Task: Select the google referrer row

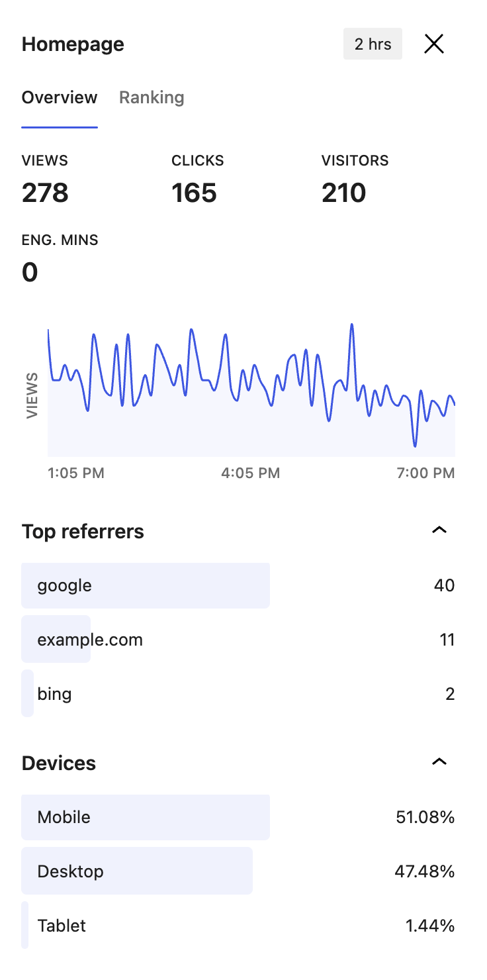Action: [238, 585]
